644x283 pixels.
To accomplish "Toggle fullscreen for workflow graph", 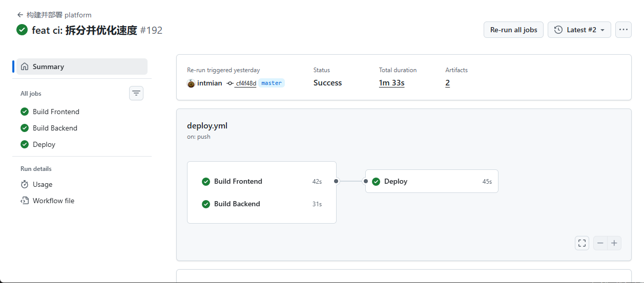I will (x=582, y=243).
